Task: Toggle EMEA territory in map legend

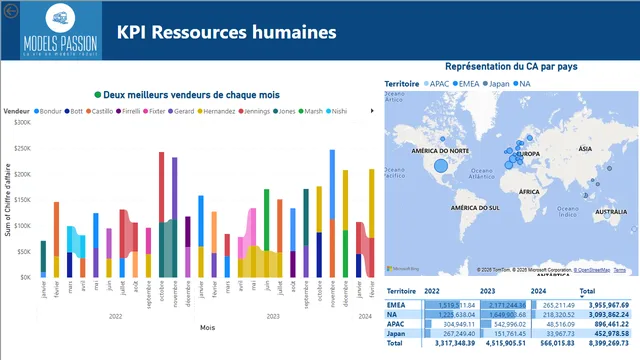Action: pyautogui.click(x=466, y=84)
